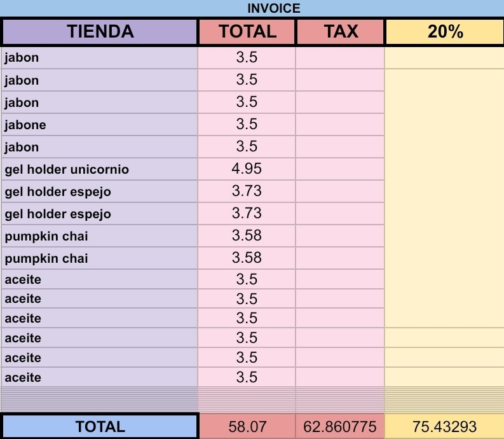Click the 58.07 sum cell

coord(247,426)
